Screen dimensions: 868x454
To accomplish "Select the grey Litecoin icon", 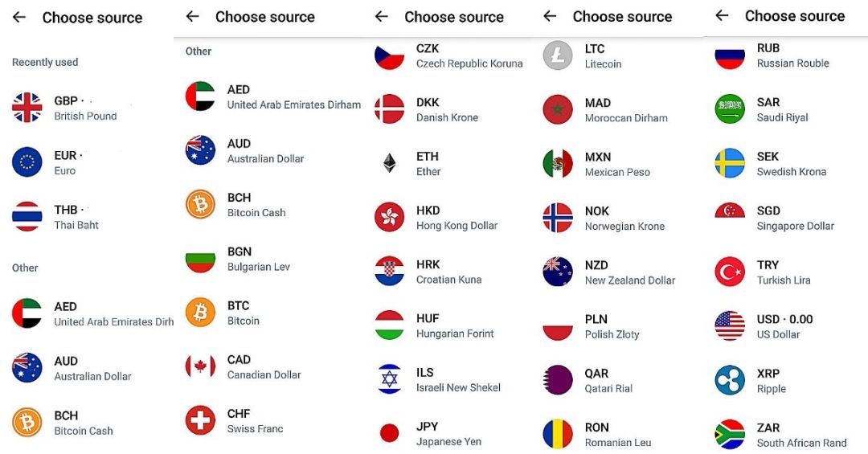I will (x=558, y=55).
